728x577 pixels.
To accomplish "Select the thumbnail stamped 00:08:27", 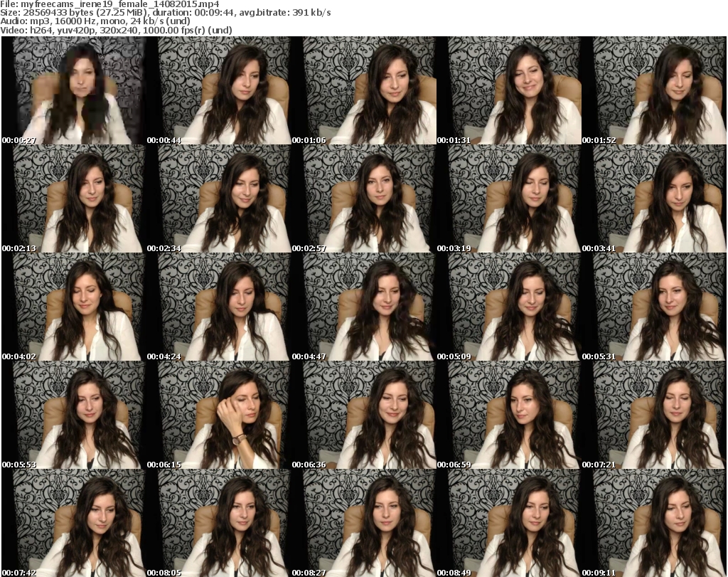I will [x=363, y=523].
